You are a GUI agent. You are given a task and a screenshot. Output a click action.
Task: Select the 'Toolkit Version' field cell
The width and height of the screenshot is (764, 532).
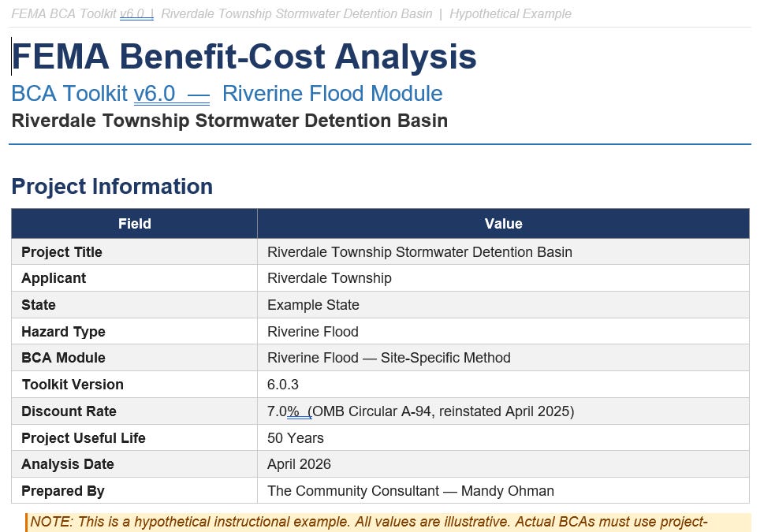click(135, 385)
